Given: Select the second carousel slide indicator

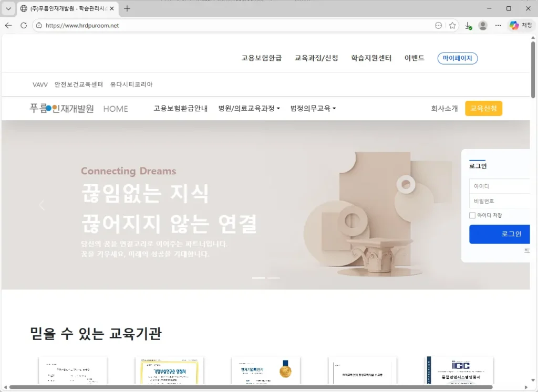Looking at the screenshot, I should (x=273, y=278).
